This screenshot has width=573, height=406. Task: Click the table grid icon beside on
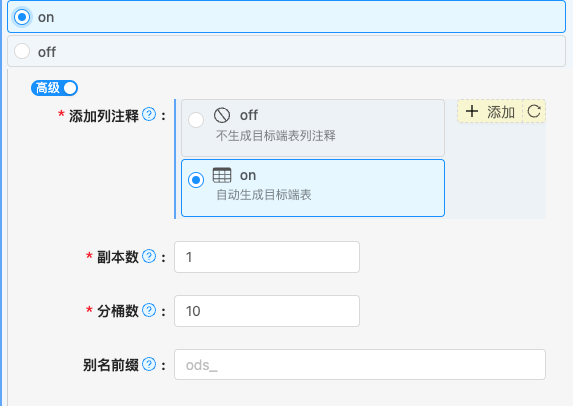[222, 175]
